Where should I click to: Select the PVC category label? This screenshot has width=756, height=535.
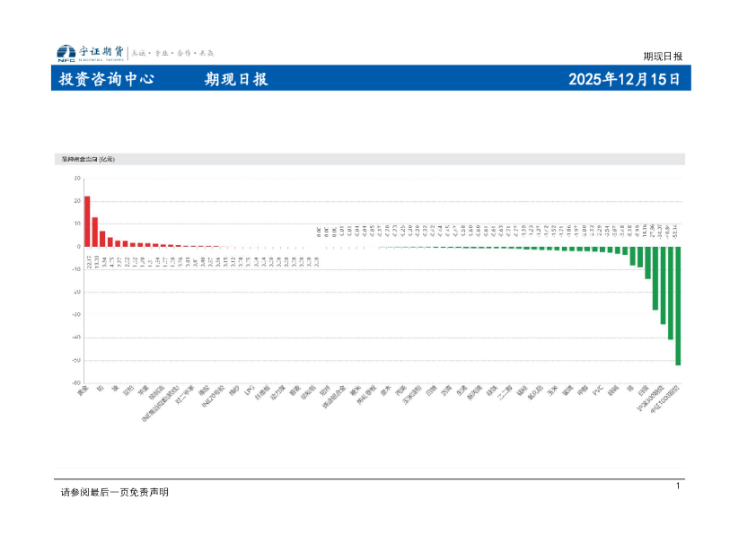(596, 391)
